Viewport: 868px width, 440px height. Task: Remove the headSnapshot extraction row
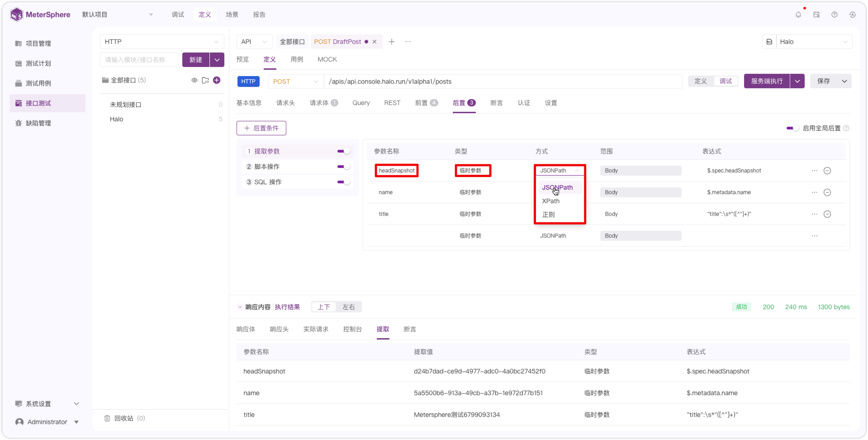pyautogui.click(x=827, y=171)
